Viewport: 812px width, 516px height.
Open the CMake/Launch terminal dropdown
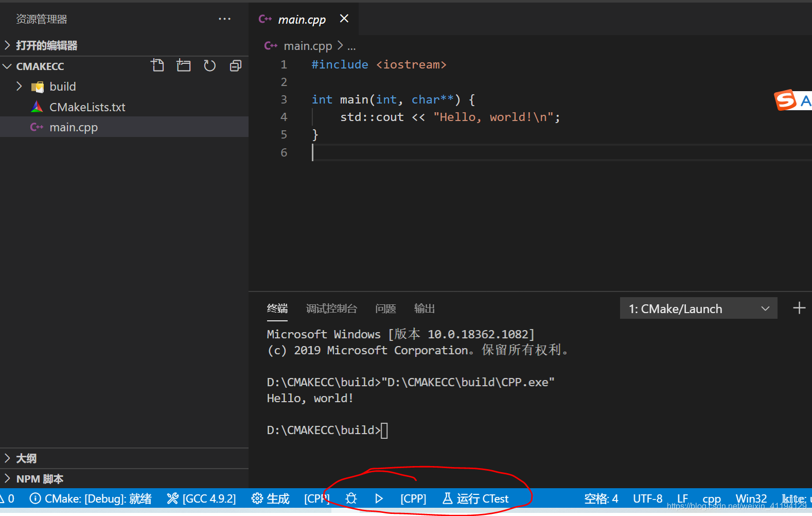(698, 308)
